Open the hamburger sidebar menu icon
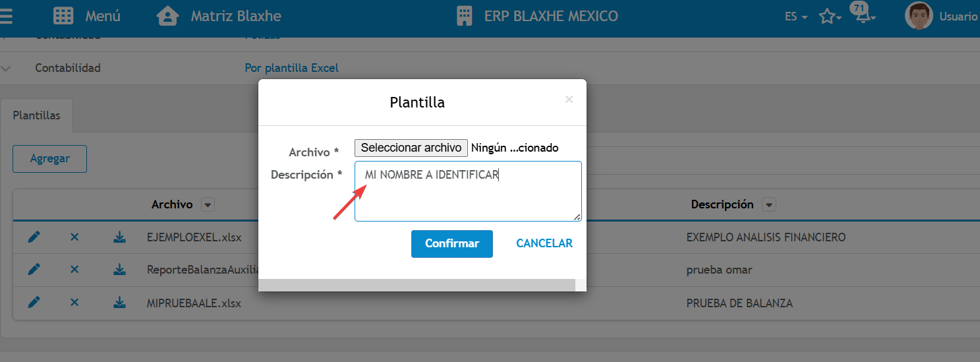Image resolution: width=980 pixels, height=362 pixels. [5, 16]
